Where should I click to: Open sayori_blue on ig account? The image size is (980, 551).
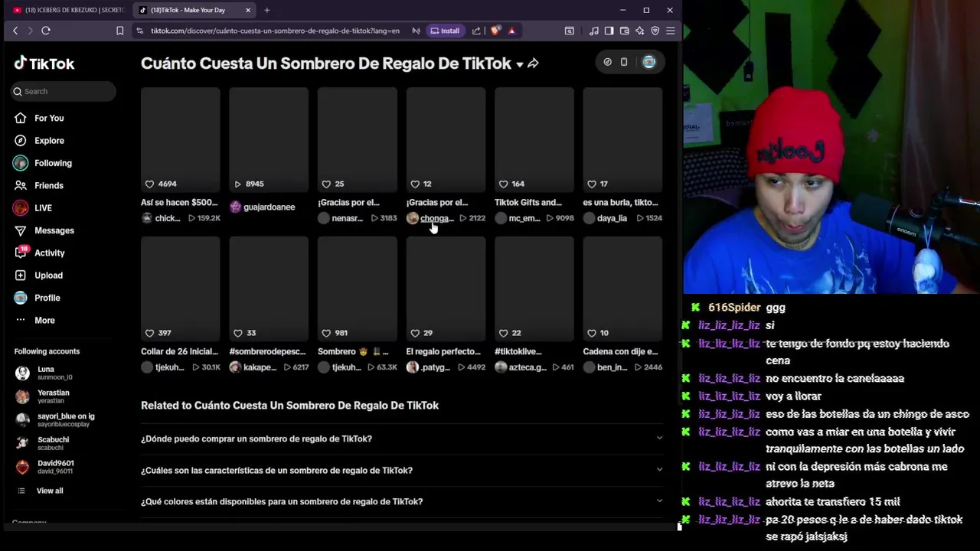(61, 419)
